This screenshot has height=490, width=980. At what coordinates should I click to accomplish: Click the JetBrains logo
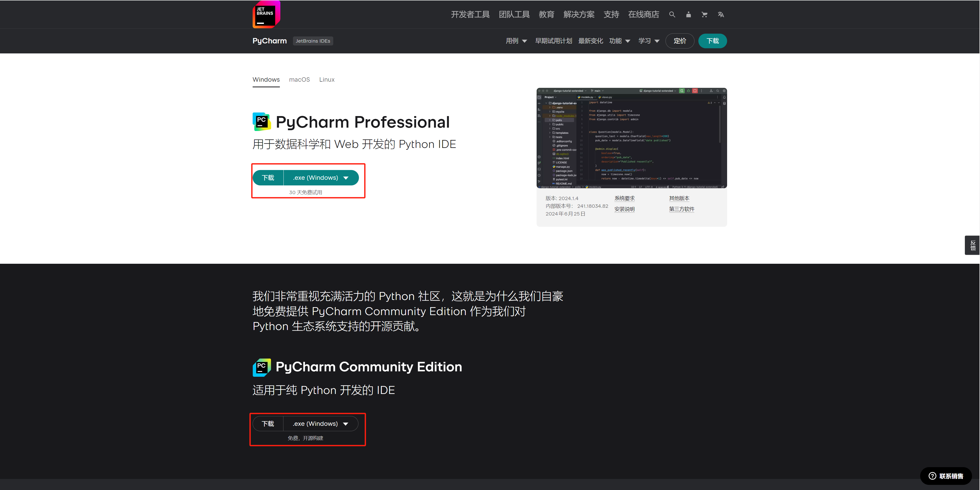pyautogui.click(x=266, y=14)
